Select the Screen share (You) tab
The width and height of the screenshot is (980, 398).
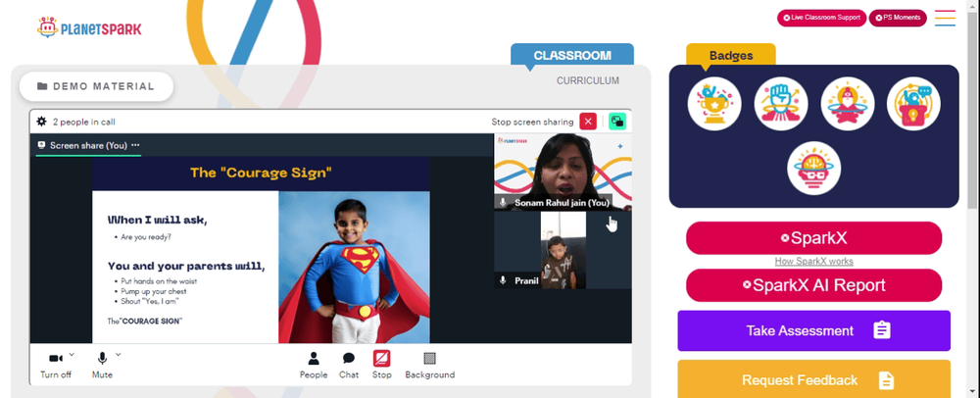click(x=88, y=146)
